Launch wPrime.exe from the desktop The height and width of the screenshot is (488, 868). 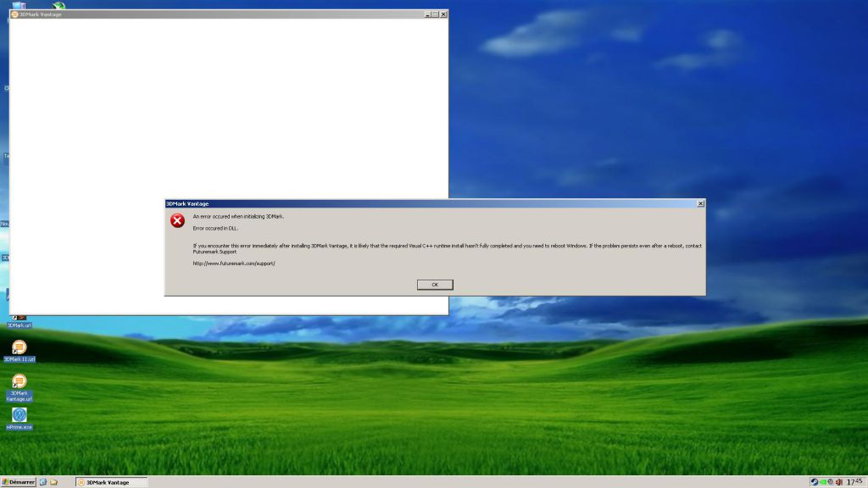pos(19,419)
